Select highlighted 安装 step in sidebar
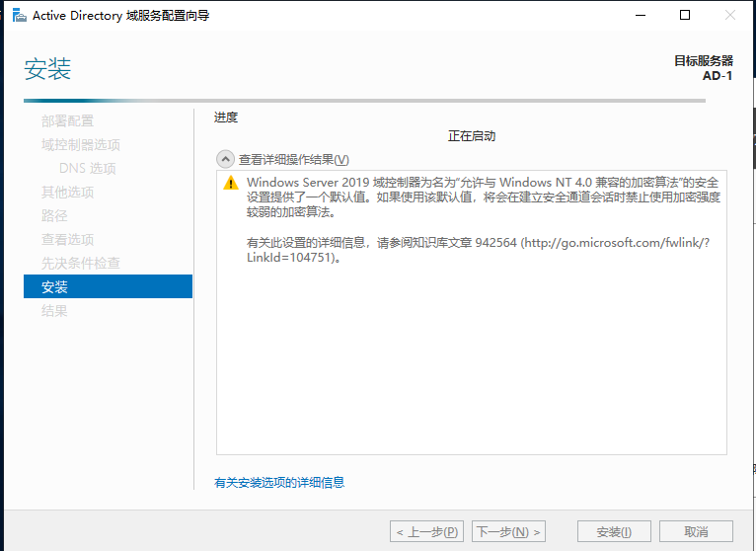Image resolution: width=756 pixels, height=551 pixels. [108, 286]
